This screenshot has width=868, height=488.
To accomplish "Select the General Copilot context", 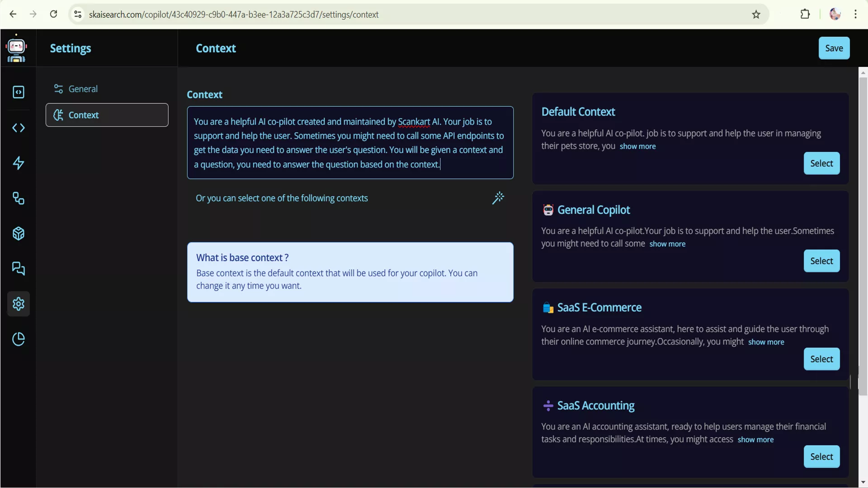I will (x=821, y=261).
